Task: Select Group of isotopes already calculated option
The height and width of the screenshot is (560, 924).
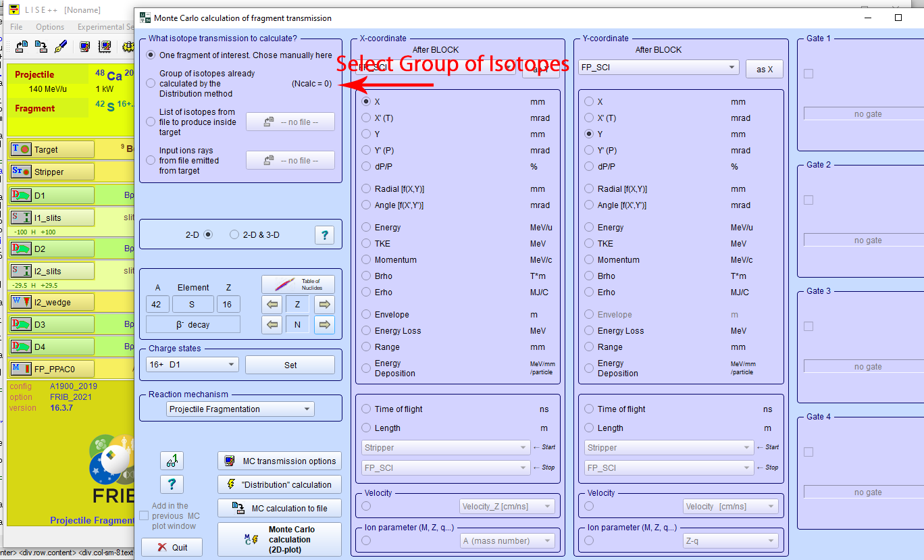Action: [x=151, y=84]
